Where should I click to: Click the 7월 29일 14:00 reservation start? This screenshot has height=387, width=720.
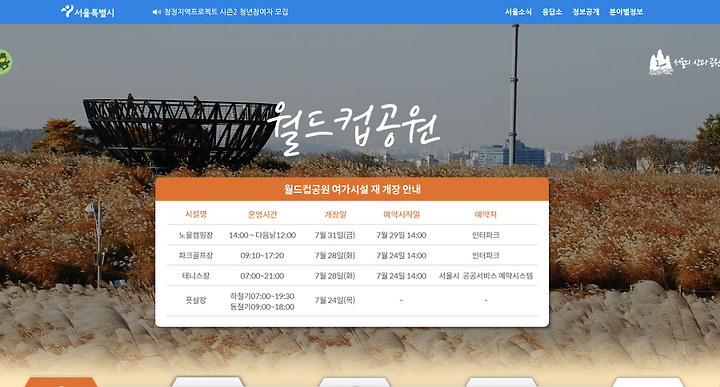[x=401, y=235]
